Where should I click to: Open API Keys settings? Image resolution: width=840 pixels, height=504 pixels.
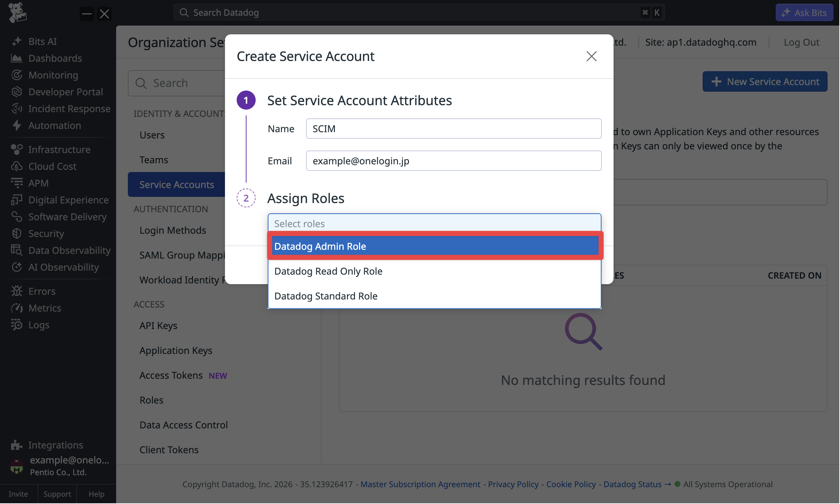(x=158, y=326)
